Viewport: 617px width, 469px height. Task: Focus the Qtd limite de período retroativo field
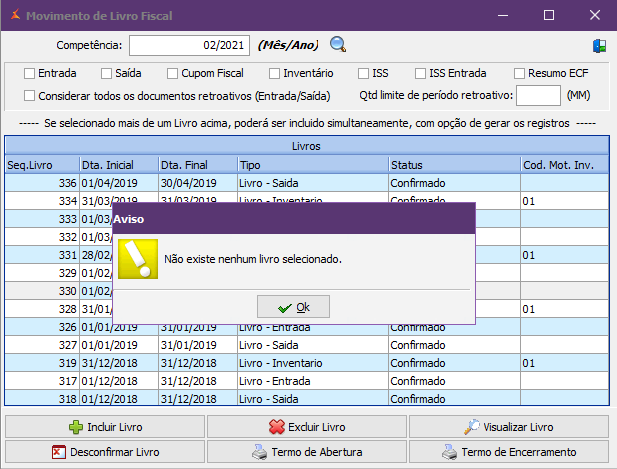coord(538,96)
